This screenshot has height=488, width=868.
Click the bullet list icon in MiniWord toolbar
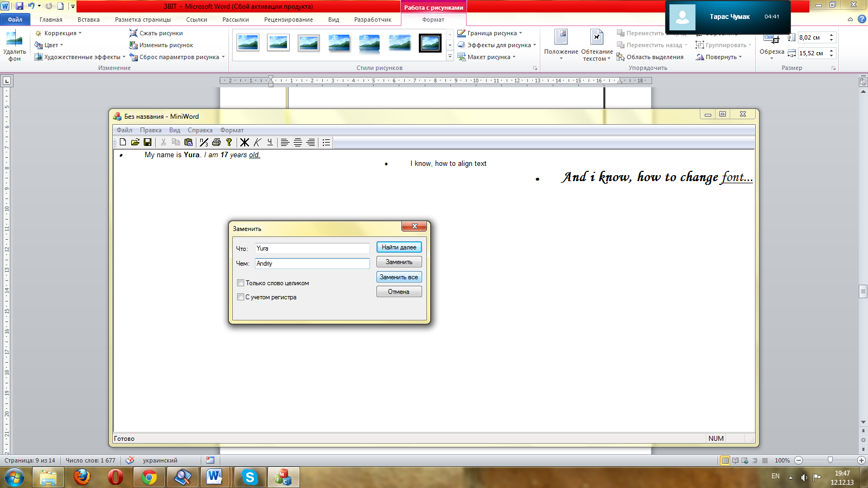coord(326,142)
